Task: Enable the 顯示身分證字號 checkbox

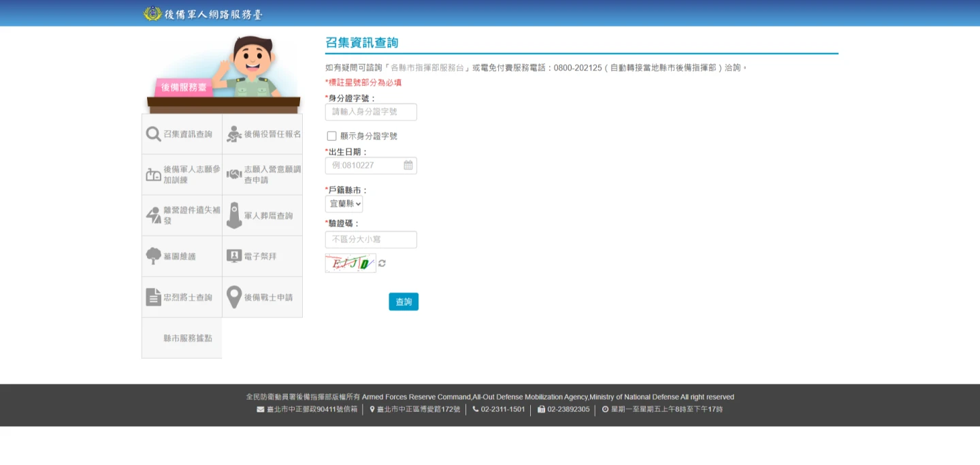Action: coord(331,136)
